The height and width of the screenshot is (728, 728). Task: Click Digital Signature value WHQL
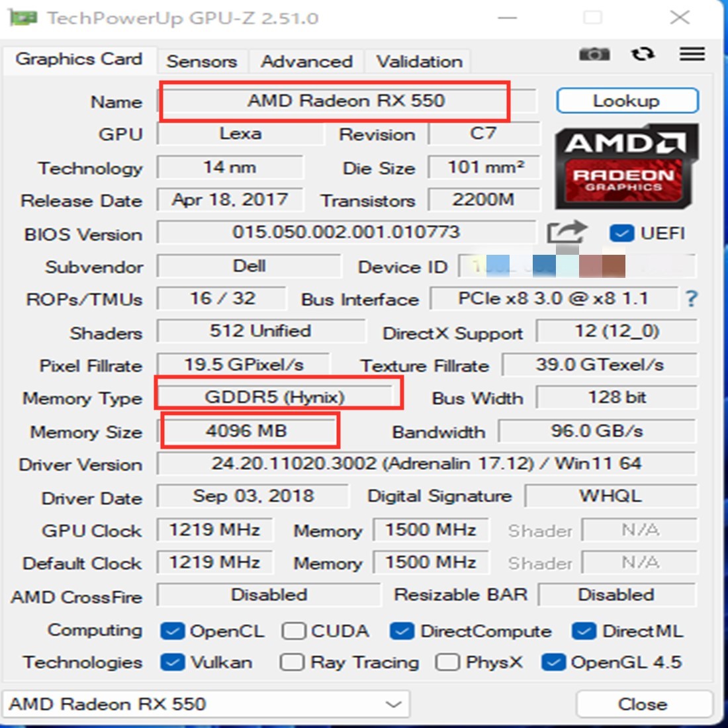tap(611, 496)
